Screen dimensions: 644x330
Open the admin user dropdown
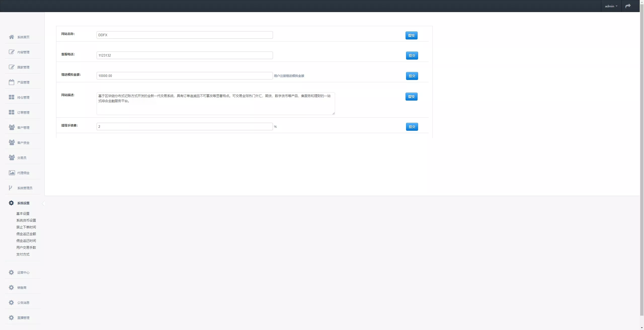pos(611,6)
